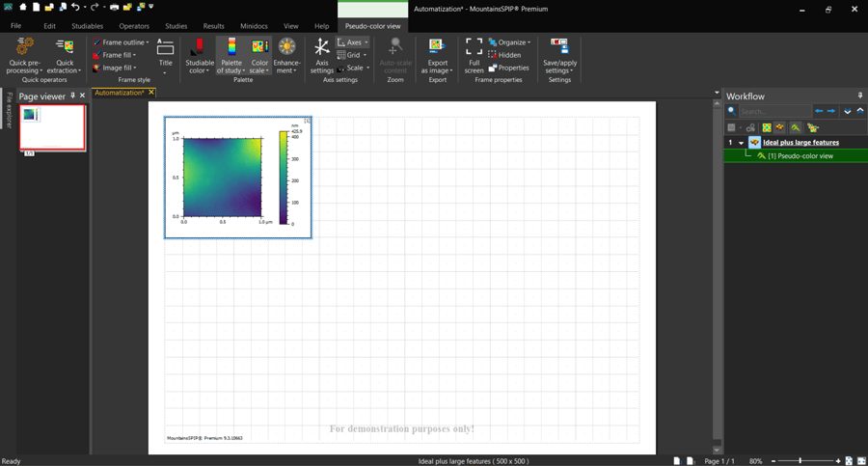Open the Frame outline dropdown
The width and height of the screenshot is (868, 466).
point(121,42)
